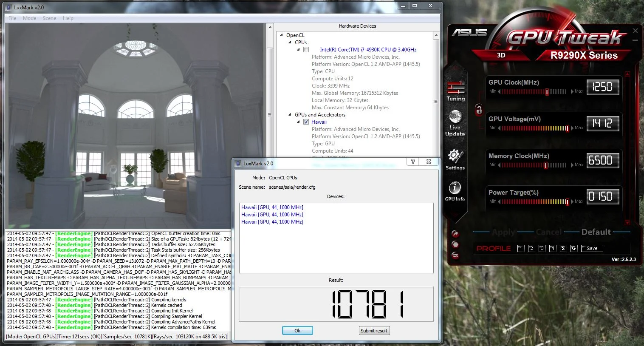Click the GPU Clock value field showing 1250

pos(603,87)
